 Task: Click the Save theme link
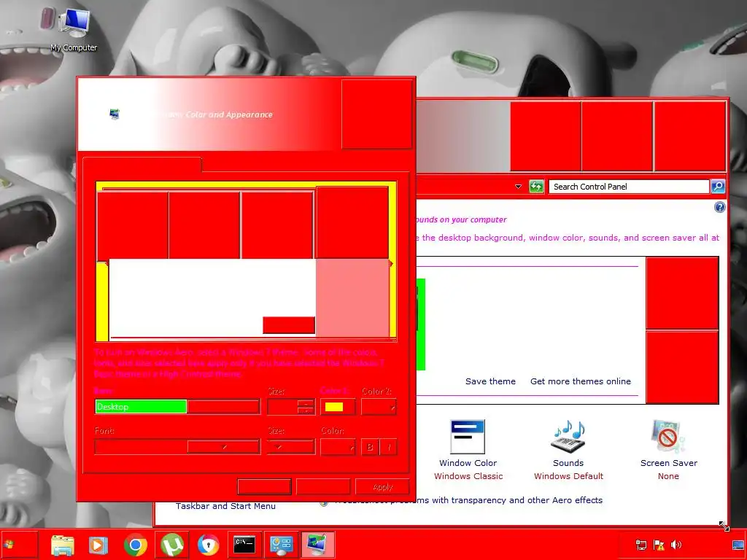coord(490,381)
